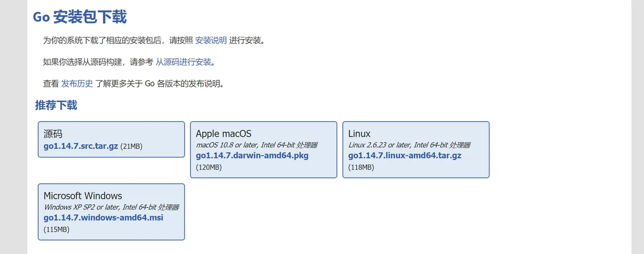Click the 推荐下载 section heading
The height and width of the screenshot is (254, 644).
(56, 105)
